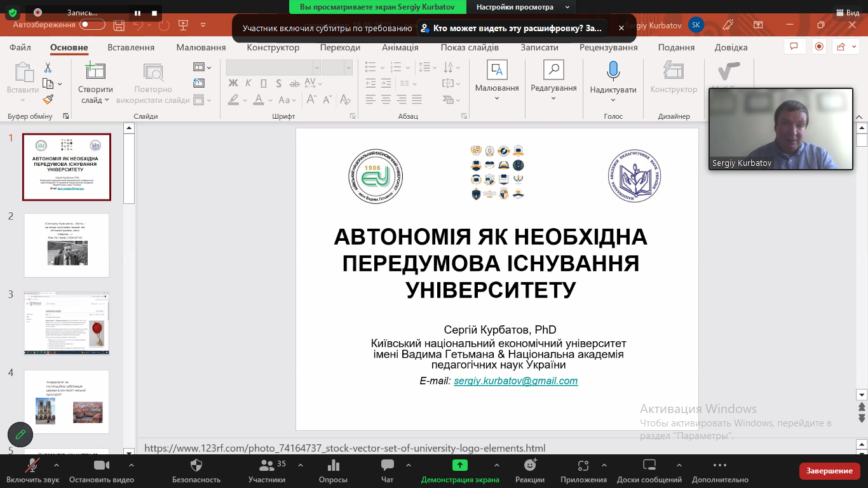868x488 pixels.
Task: Open Редагування magnifier icon
Action: pos(553,70)
